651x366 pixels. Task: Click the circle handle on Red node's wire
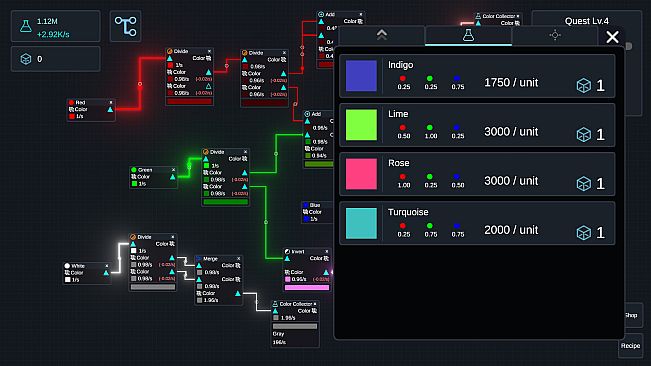(x=140, y=84)
